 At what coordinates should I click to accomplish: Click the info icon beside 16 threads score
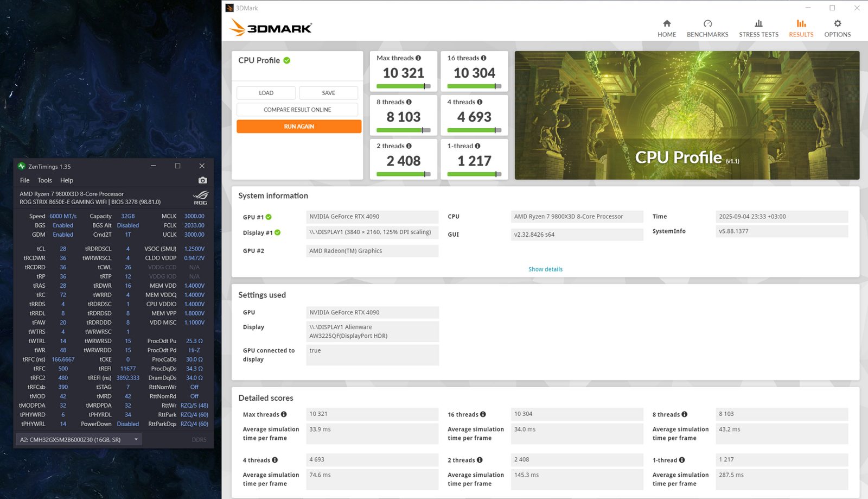tap(483, 58)
